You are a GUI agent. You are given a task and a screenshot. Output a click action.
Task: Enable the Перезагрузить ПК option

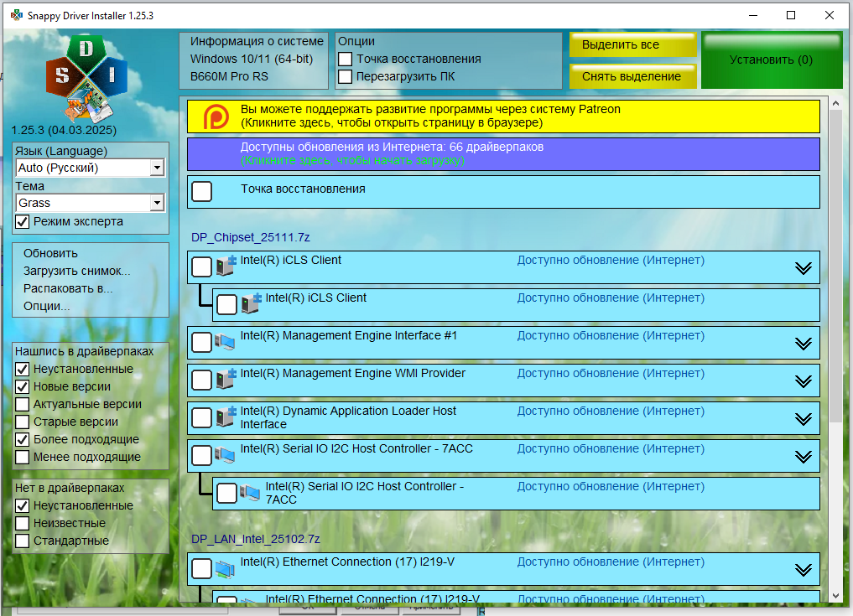[345, 77]
